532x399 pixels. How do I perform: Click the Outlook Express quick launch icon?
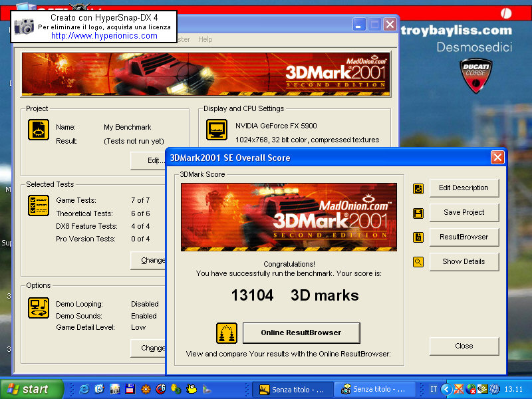click(x=99, y=389)
